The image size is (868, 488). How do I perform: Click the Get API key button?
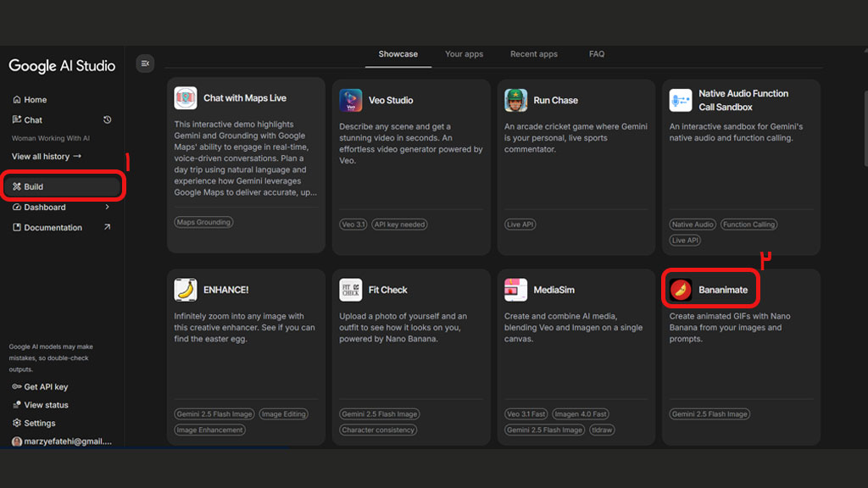pyautogui.click(x=41, y=387)
